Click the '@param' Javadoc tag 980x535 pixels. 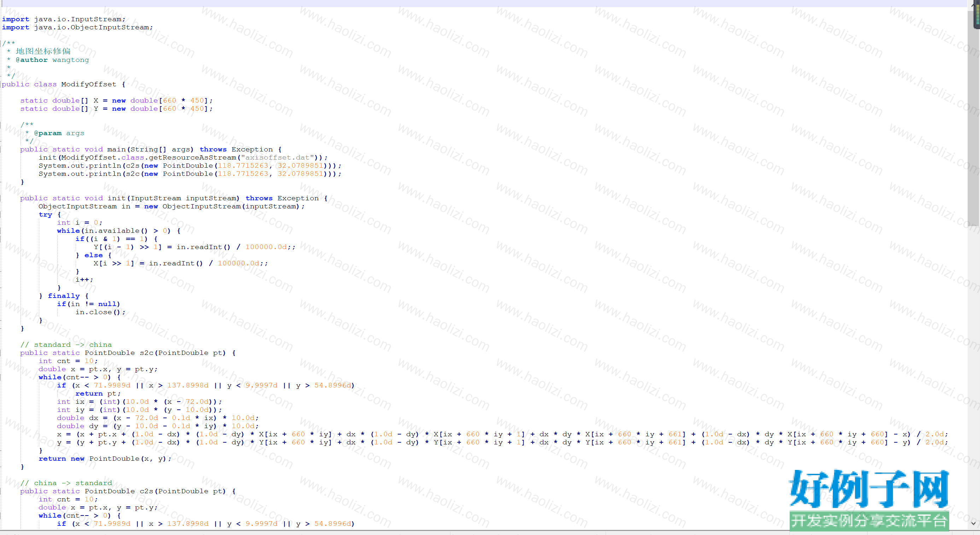[48, 133]
